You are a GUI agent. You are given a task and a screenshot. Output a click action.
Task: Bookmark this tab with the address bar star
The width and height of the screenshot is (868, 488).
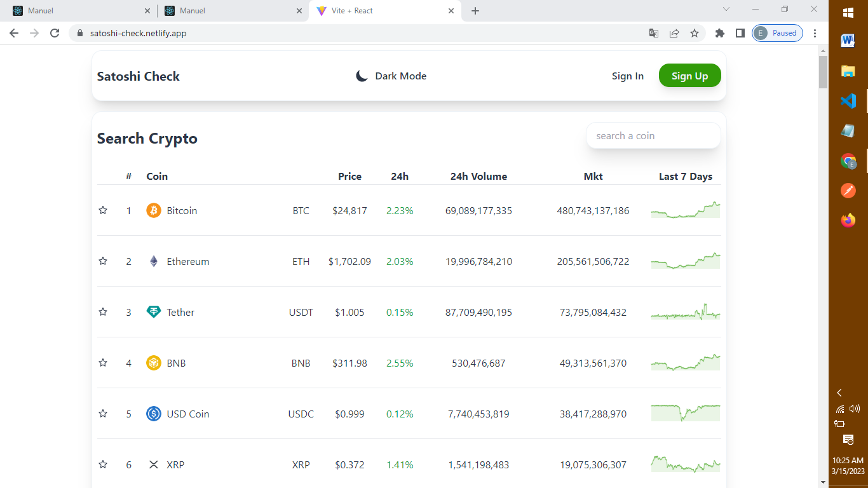tap(695, 33)
